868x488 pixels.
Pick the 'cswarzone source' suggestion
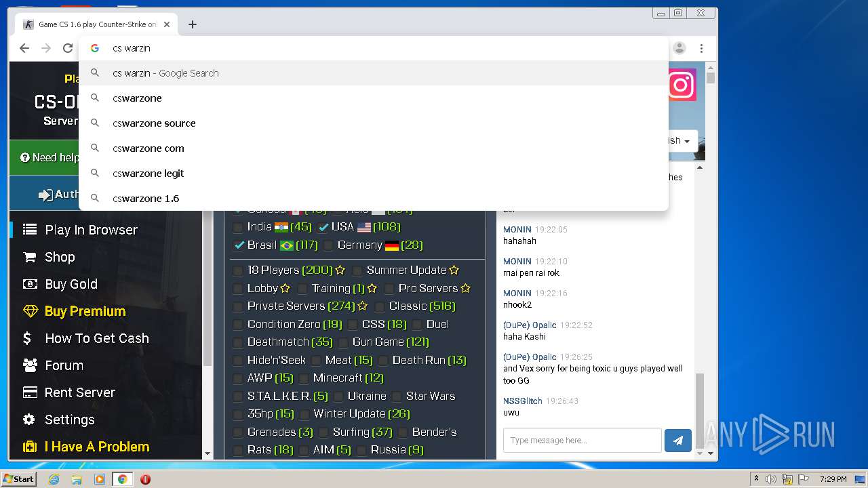pyautogui.click(x=374, y=123)
